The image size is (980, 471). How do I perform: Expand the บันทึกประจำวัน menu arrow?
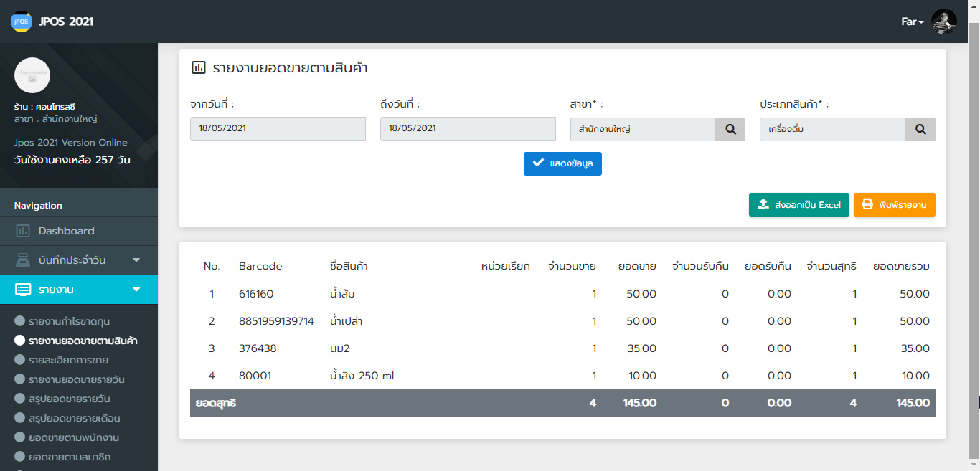(136, 260)
